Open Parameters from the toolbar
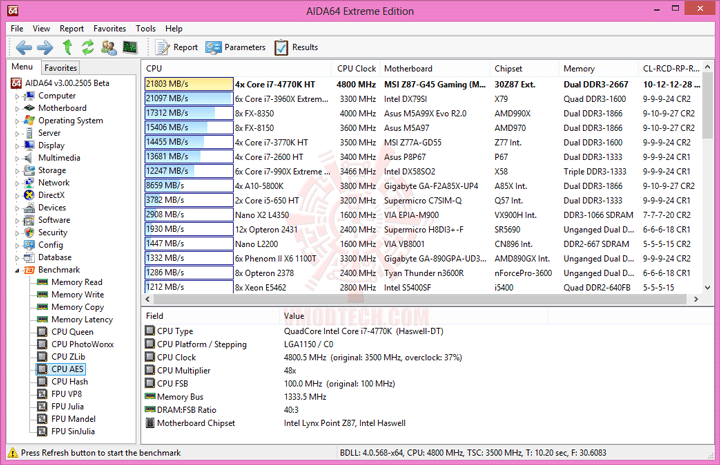 coord(236,47)
